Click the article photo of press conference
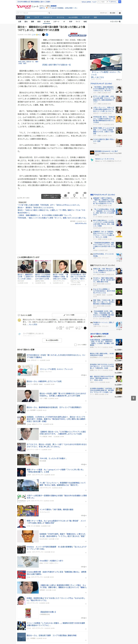138x644 pixels. [29, 49]
